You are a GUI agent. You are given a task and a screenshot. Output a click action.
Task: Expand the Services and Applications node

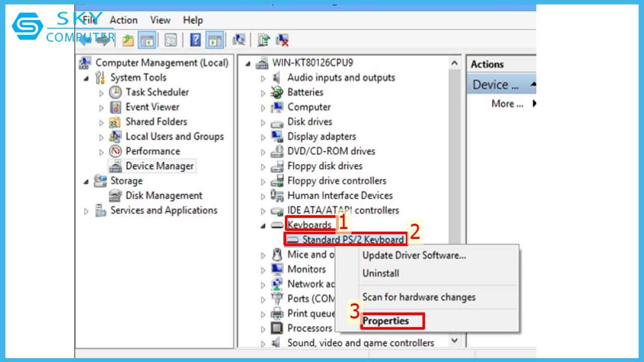[x=86, y=211]
